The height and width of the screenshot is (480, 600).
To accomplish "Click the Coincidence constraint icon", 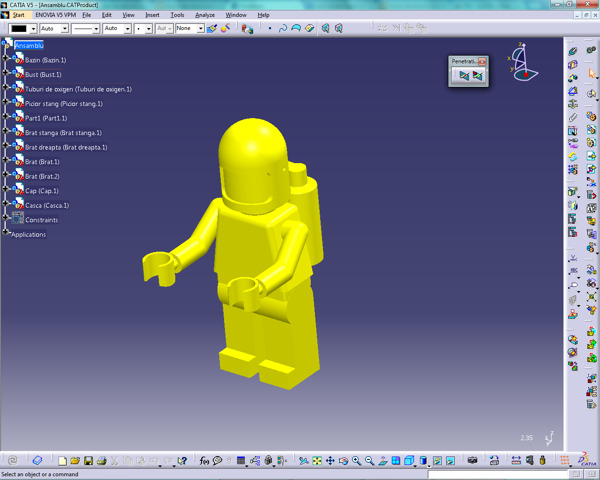I will pyautogui.click(x=572, y=51).
